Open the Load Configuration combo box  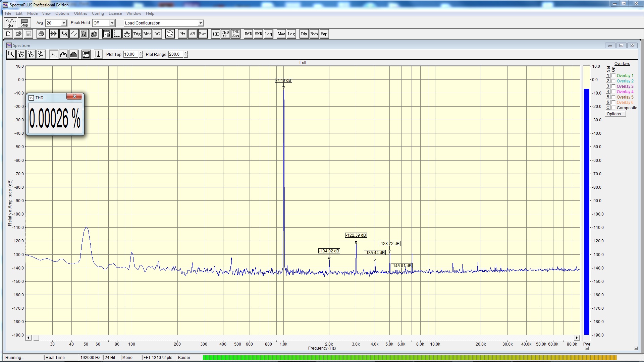coord(201,23)
